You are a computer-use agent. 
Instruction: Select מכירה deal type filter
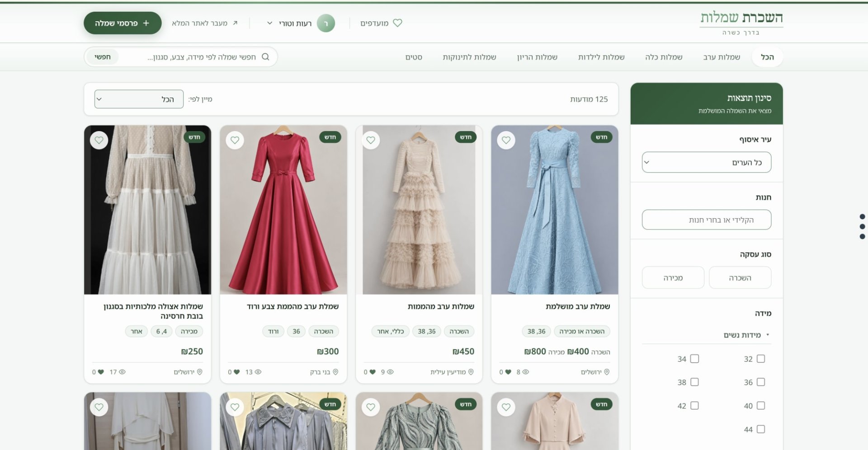tap(673, 277)
